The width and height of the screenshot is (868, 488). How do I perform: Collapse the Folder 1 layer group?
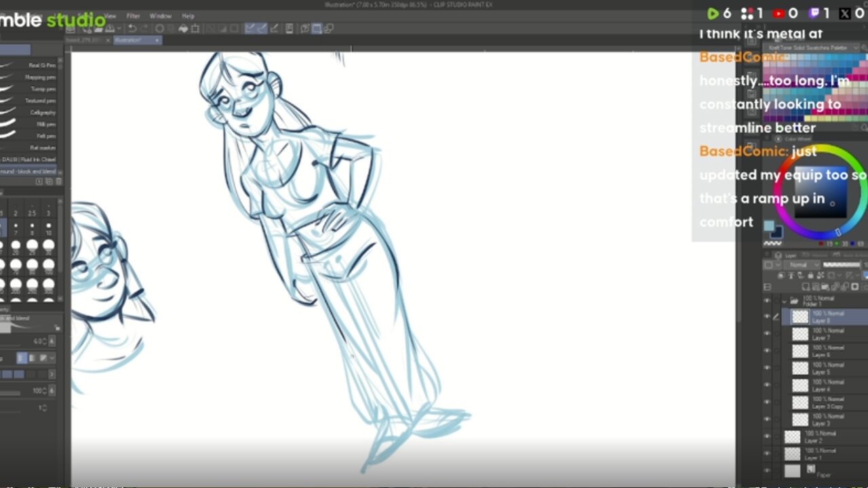[x=785, y=300]
